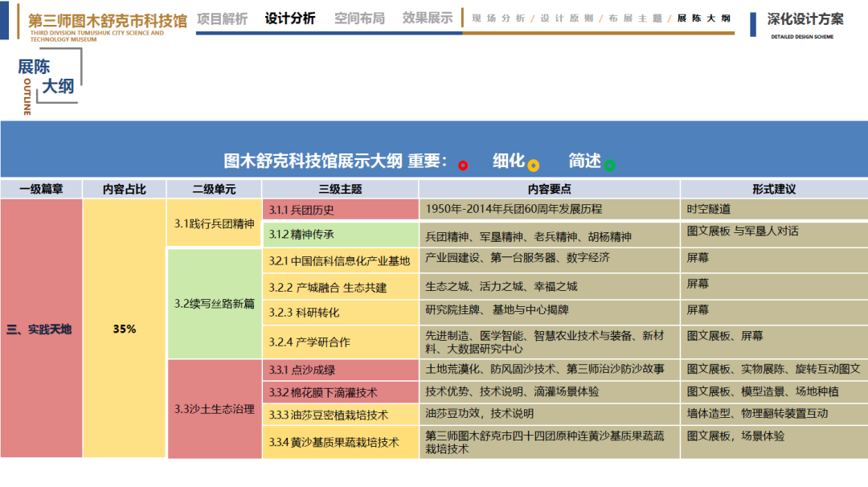This screenshot has width=868, height=487.
Task: Click the 展陈大纲 OUTLINE section logo
Action: coord(49,81)
